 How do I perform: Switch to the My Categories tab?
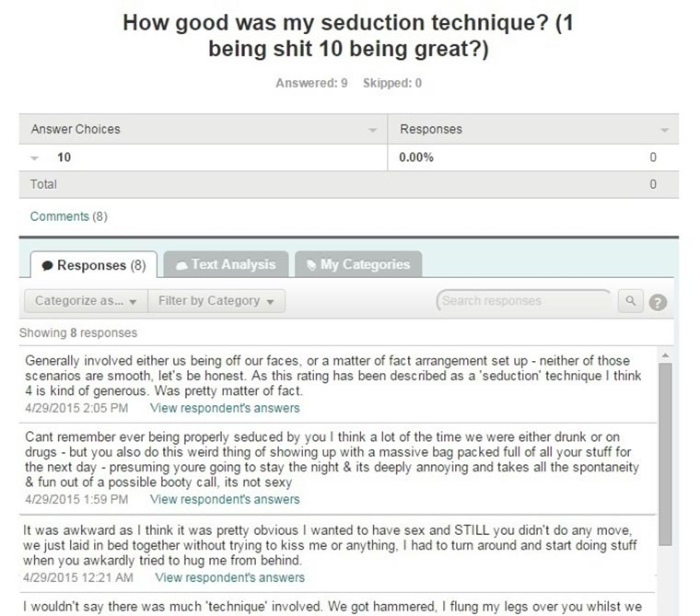tap(357, 265)
